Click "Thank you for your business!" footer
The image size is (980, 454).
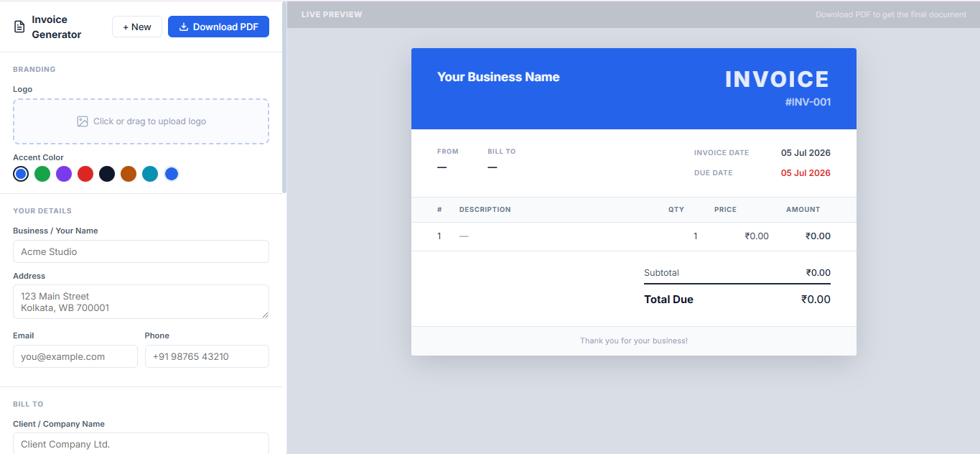coord(634,340)
